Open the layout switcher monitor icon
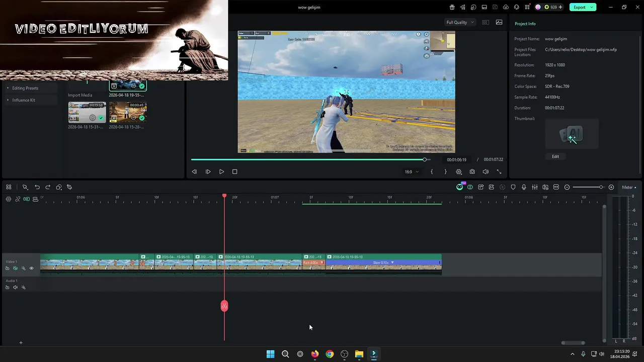Image resolution: width=644 pixels, height=362 pixels. [x=485, y=7]
